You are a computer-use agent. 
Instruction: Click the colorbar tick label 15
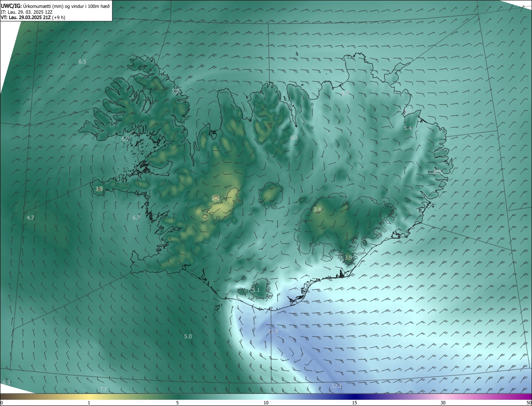(x=355, y=403)
